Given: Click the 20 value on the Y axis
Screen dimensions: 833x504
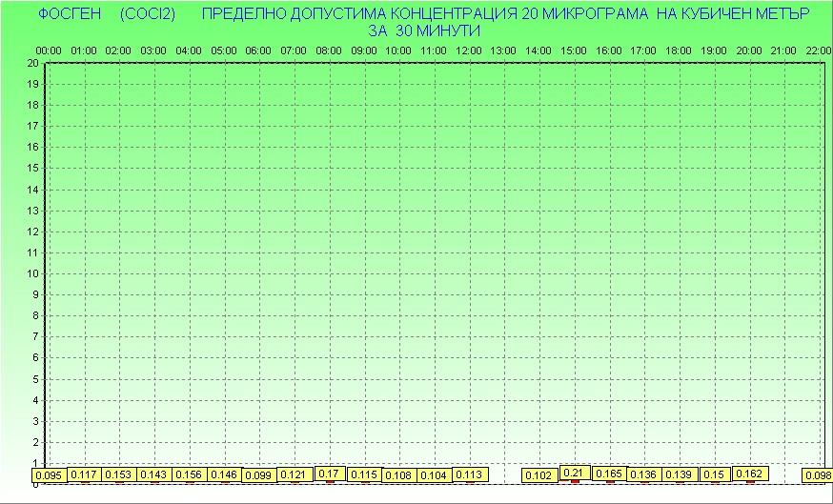Looking at the screenshot, I should pyautogui.click(x=32, y=63).
